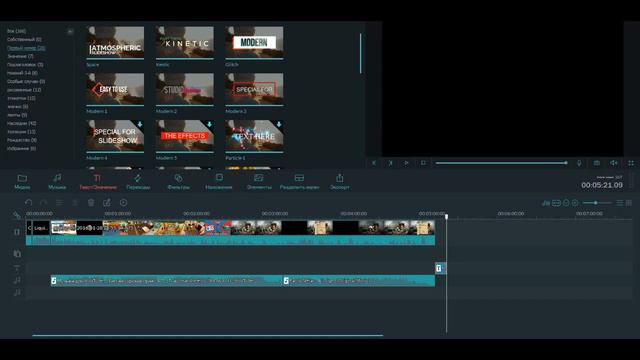This screenshot has width=640, height=360.
Task: Stop the preview playback
Action: 423,163
